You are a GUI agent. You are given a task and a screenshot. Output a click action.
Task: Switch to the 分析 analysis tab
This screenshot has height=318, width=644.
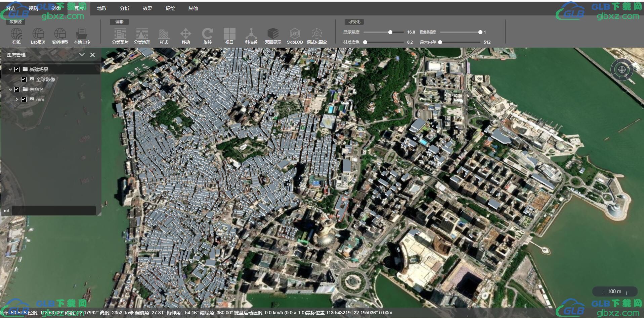tap(125, 8)
